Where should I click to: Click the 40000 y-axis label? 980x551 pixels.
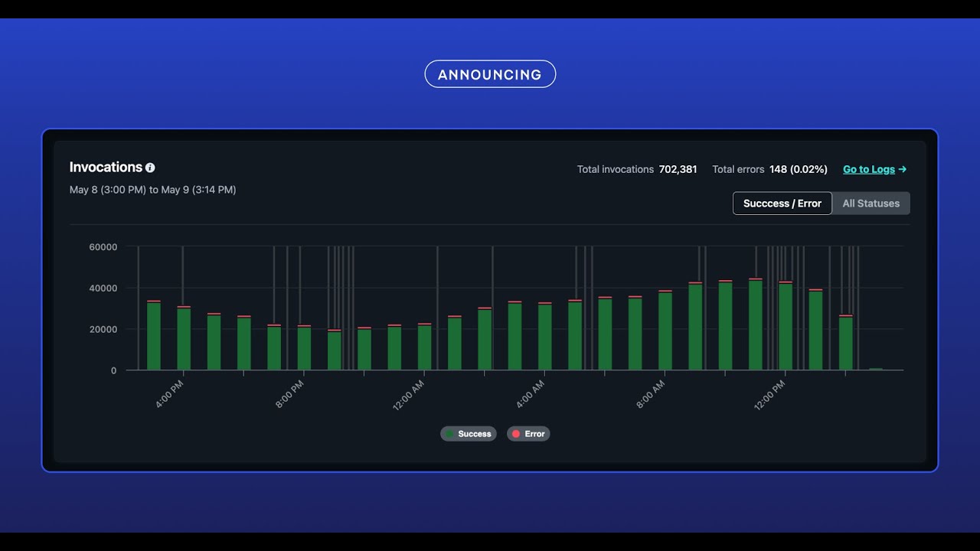[103, 289]
